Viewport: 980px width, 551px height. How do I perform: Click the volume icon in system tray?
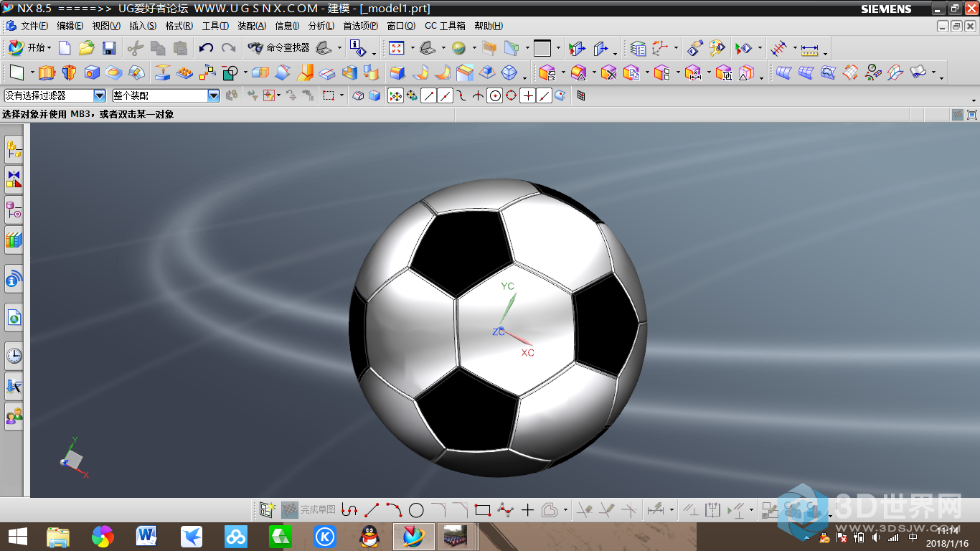point(876,537)
